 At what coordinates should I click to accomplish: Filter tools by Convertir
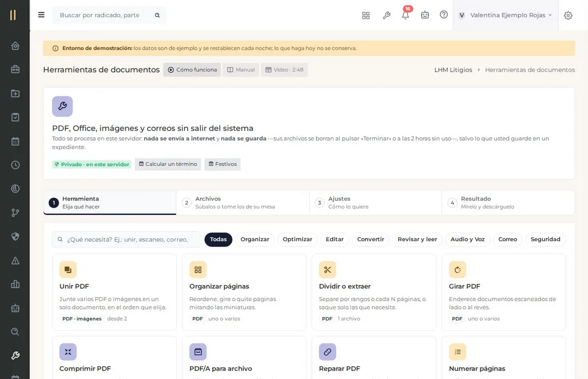pos(370,239)
